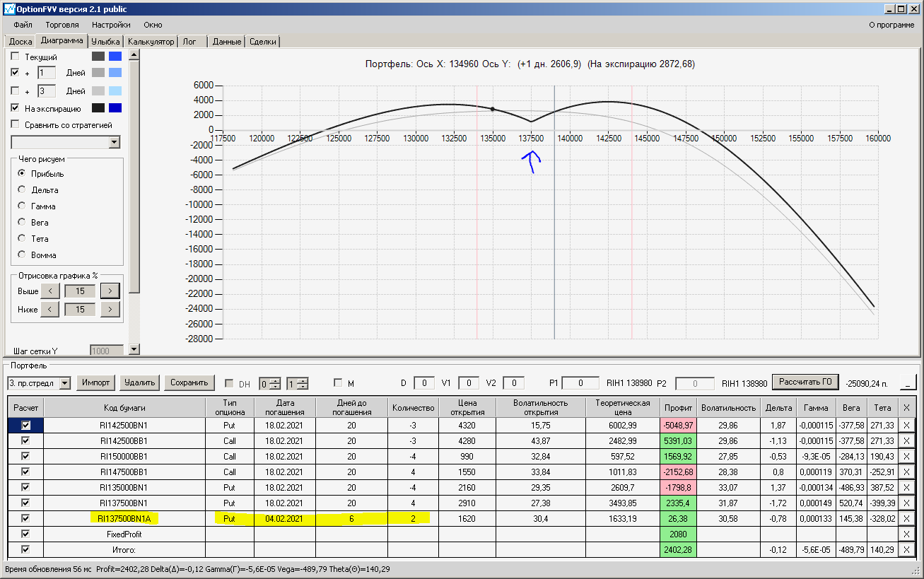Pick the dark blue expiration color swatch
Image resolution: width=924 pixels, height=579 pixels.
point(115,108)
